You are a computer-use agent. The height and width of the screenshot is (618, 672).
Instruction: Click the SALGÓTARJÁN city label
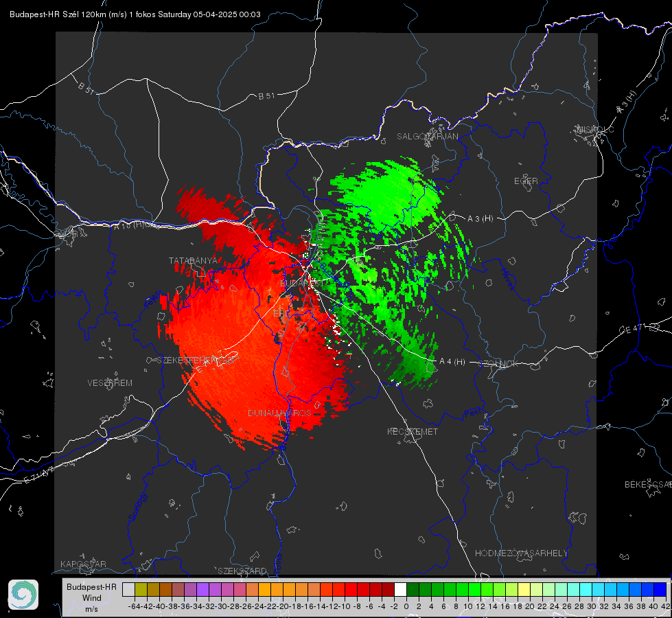(427, 137)
